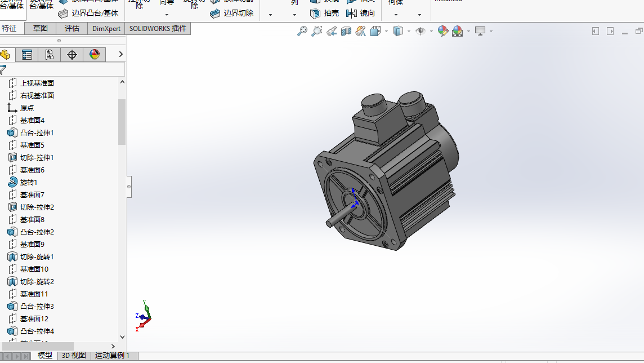Image resolution: width=644 pixels, height=363 pixels.
Task: Click the Edit Appearance color ball icon
Action: [x=442, y=31]
